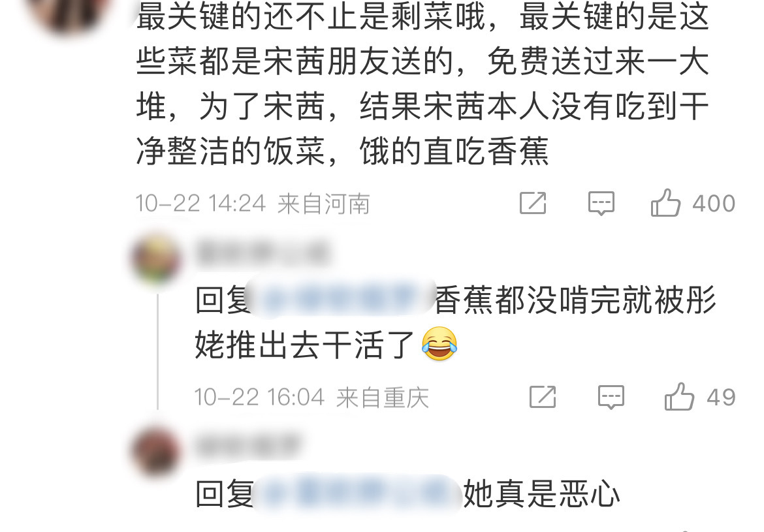Tap the timestamp 10-22 16:04 来自重庆
The width and height of the screenshot is (764, 532).
point(311,397)
